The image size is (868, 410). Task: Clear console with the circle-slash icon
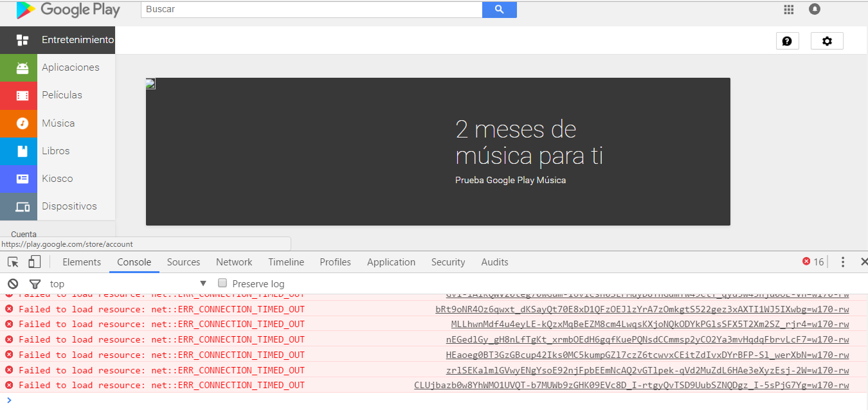(12, 283)
